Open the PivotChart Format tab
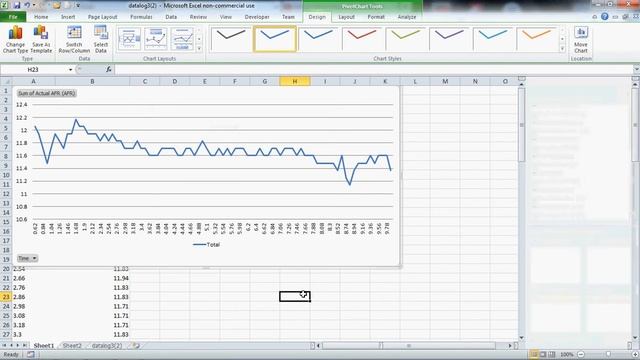 pos(376,17)
